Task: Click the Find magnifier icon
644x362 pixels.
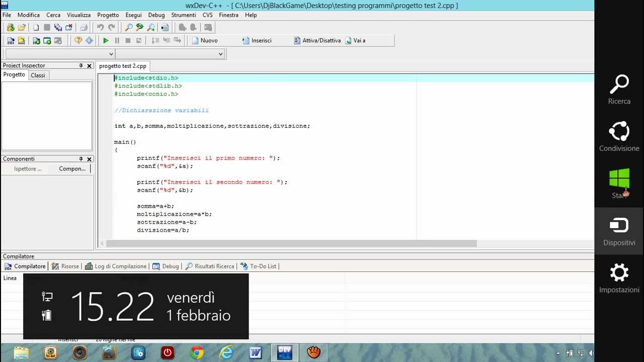Action: [x=129, y=28]
